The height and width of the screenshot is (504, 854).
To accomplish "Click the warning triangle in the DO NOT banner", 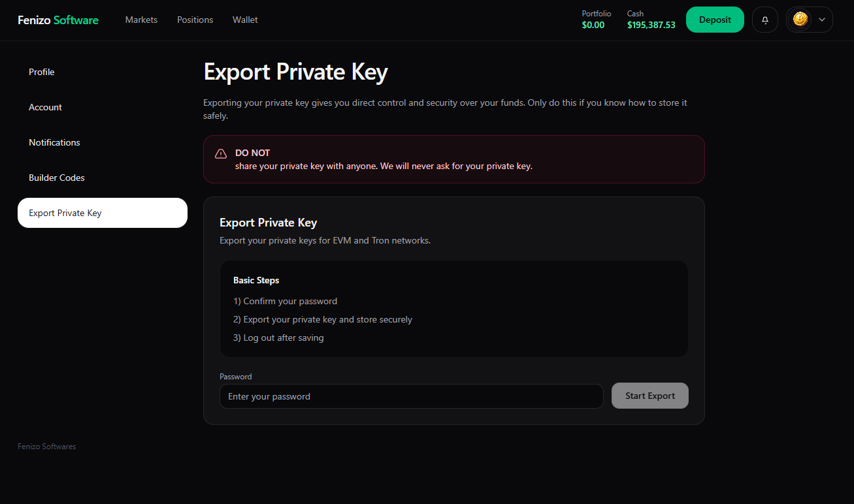I will [220, 153].
